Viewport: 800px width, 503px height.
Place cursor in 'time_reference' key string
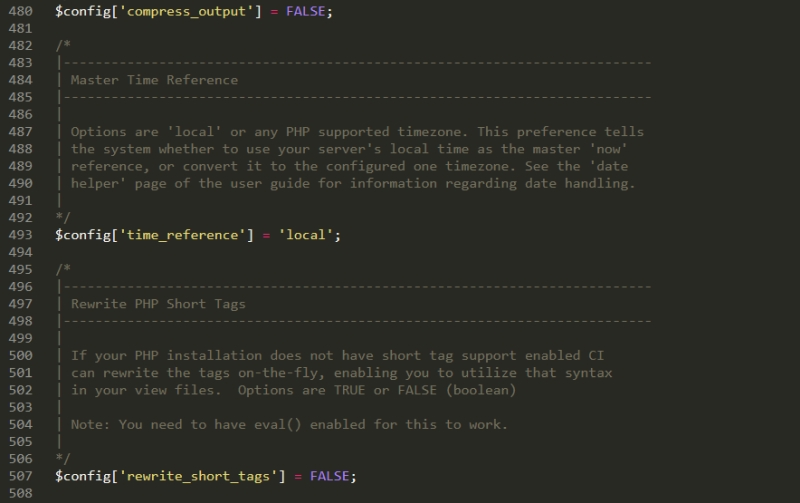point(183,235)
